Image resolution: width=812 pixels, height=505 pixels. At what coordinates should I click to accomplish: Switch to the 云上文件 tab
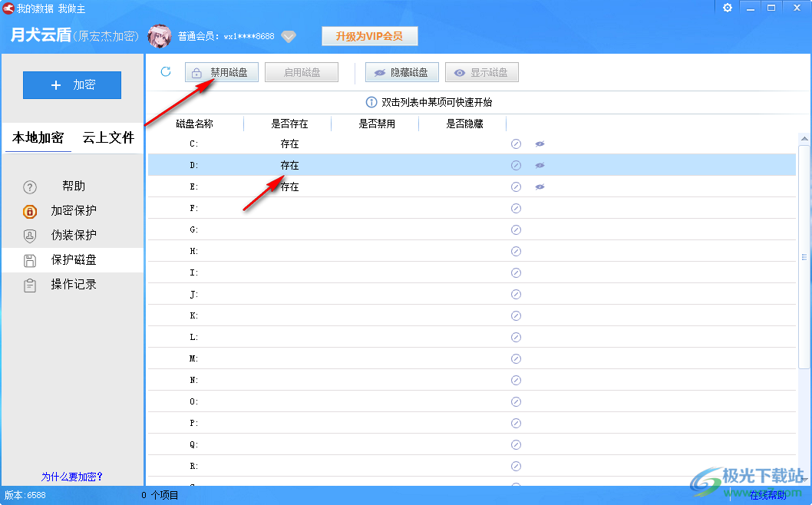click(x=108, y=138)
